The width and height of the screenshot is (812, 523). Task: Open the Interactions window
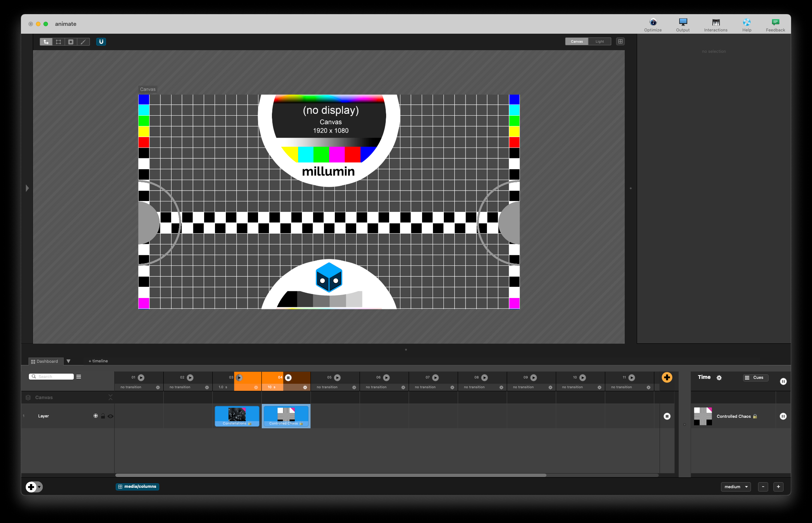coord(715,25)
